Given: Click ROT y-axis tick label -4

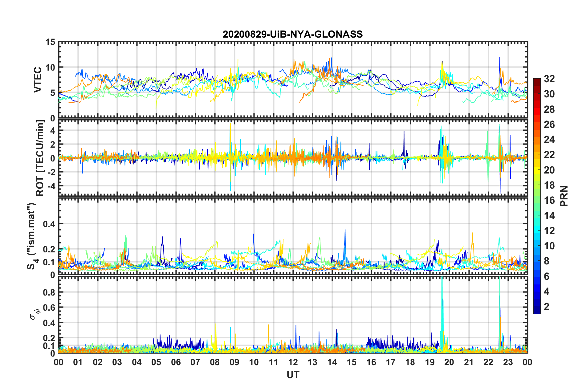Looking at the screenshot, I should point(51,186).
